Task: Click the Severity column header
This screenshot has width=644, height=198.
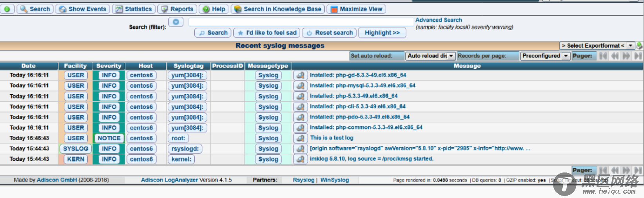Action: (x=109, y=66)
